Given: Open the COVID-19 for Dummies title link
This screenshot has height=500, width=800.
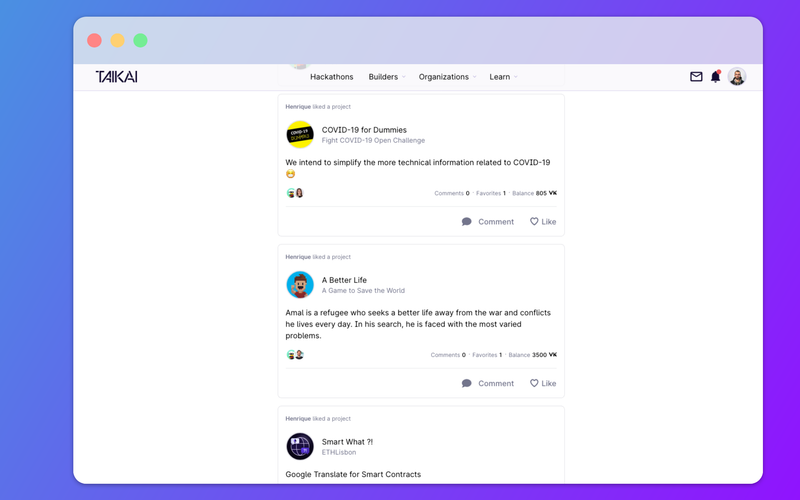Looking at the screenshot, I should (364, 130).
